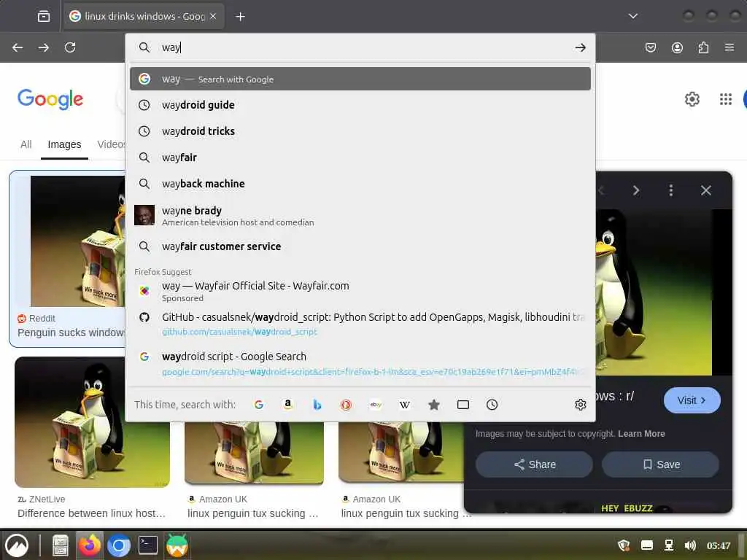
Task: Click the Firefox taskbar icon
Action: 90,545
